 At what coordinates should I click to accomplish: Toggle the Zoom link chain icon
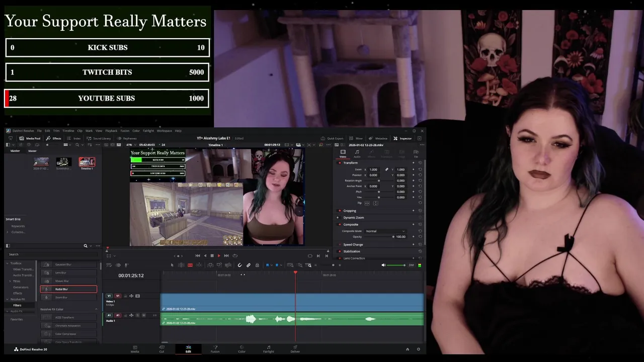386,169
